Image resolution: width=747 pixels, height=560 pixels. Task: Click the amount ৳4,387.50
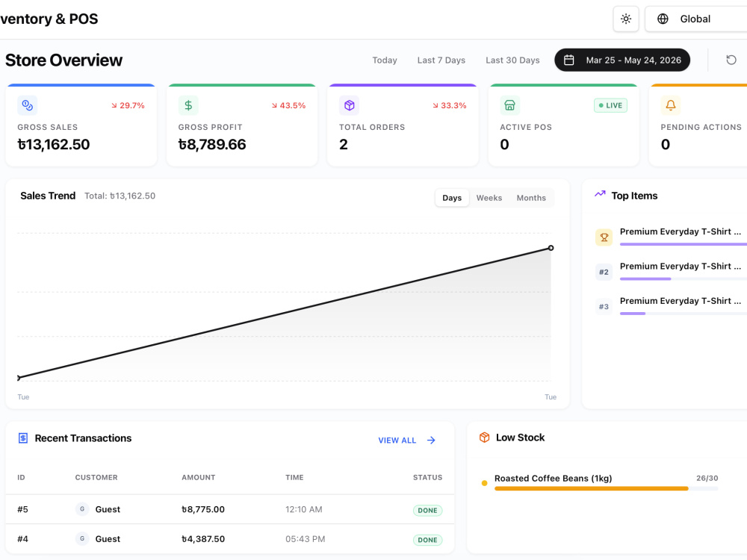203,539
